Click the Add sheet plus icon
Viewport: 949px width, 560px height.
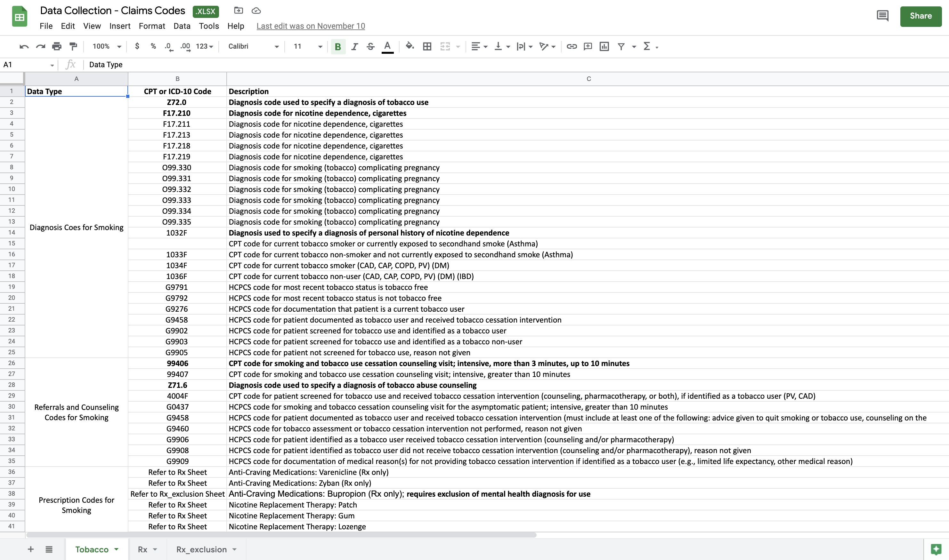[31, 549]
